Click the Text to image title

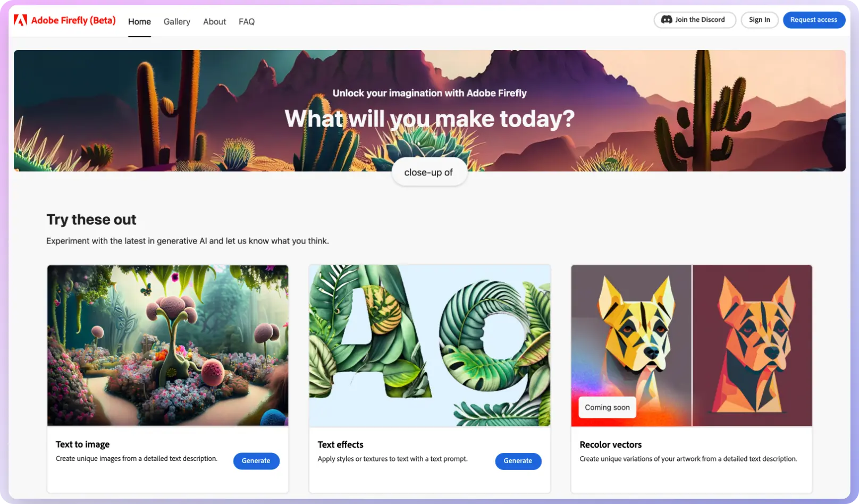(x=83, y=444)
